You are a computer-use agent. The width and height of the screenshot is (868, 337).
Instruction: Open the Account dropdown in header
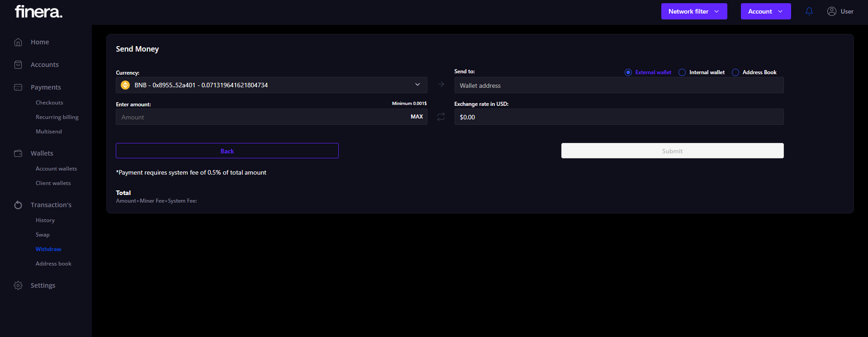click(765, 11)
